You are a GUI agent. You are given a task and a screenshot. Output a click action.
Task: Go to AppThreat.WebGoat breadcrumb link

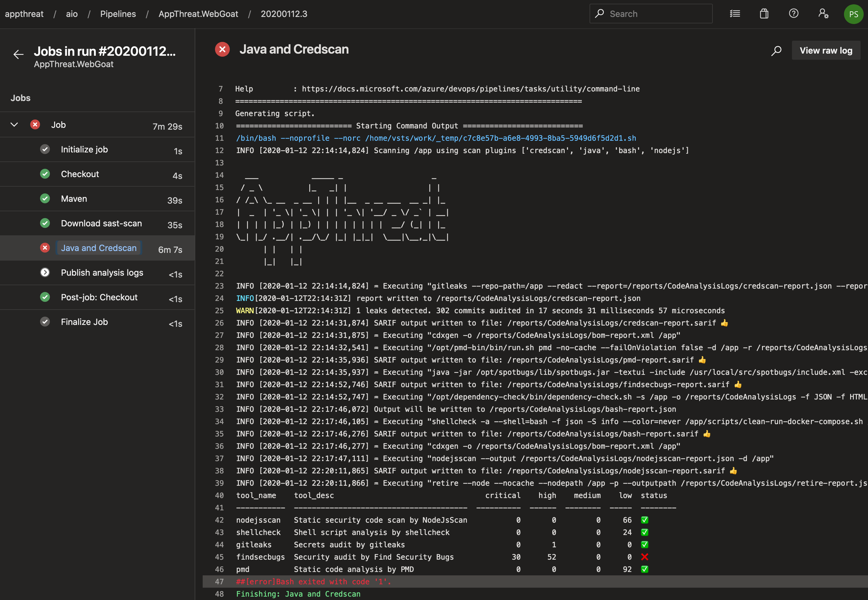pyautogui.click(x=198, y=14)
